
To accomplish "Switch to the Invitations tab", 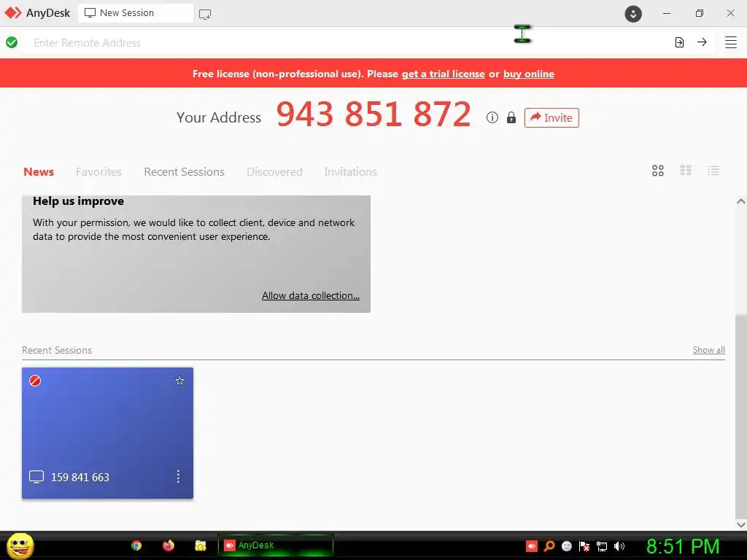I will 350,172.
